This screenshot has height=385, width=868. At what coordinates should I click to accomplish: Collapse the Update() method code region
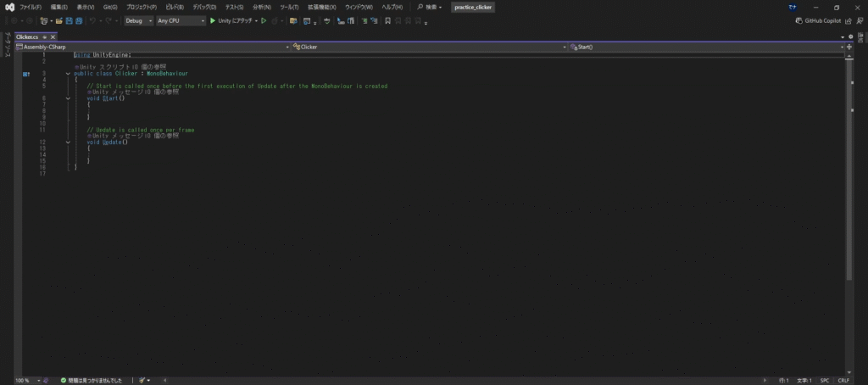click(x=68, y=142)
